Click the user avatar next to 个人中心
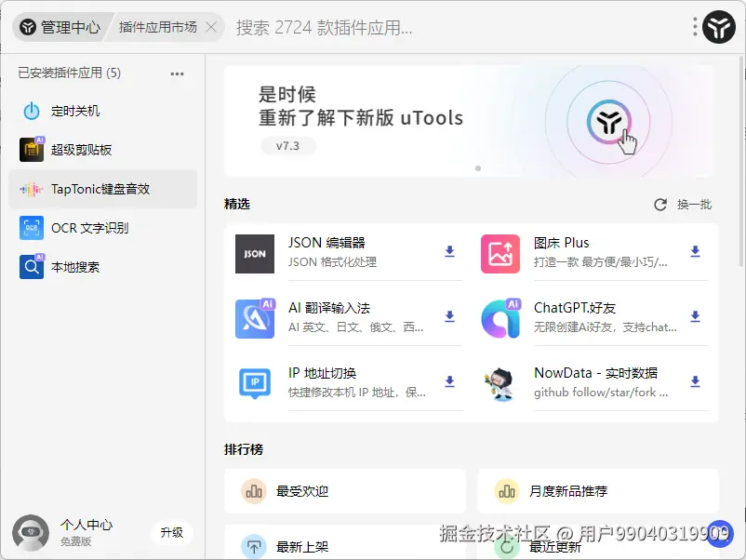The width and height of the screenshot is (746, 560). point(31,532)
